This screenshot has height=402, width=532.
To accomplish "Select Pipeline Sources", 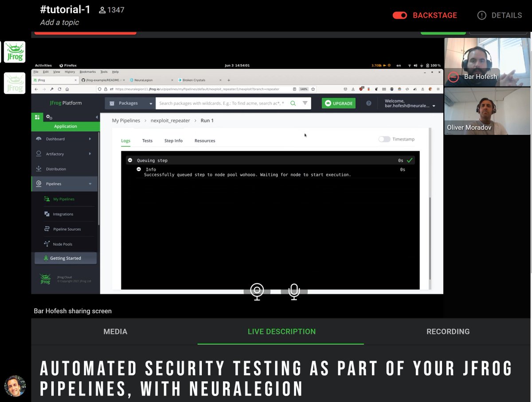I will tap(66, 229).
